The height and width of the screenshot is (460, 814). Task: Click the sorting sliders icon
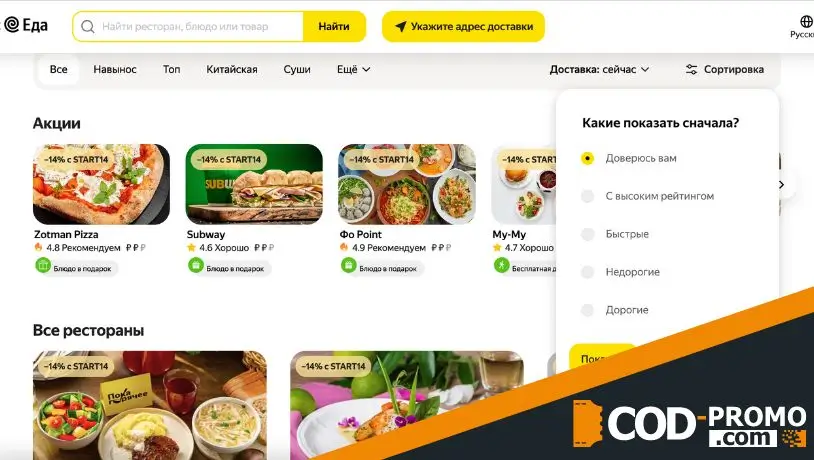click(x=691, y=69)
